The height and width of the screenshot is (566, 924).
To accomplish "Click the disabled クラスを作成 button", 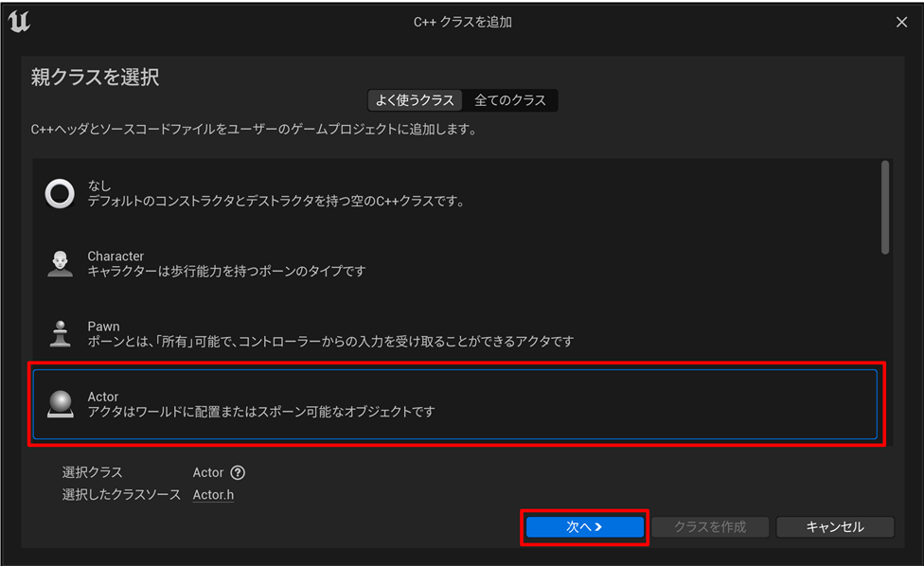I will 710,527.
